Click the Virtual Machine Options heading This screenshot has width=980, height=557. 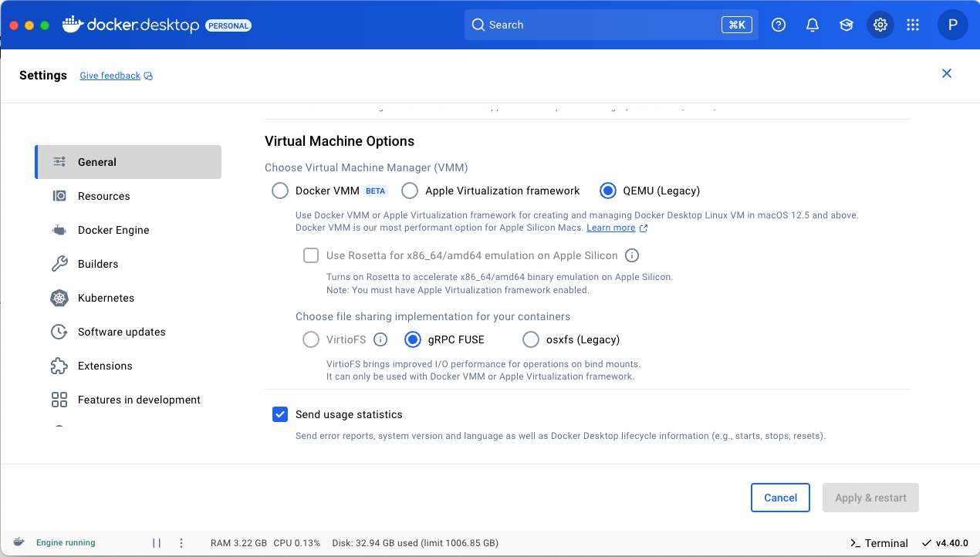coord(340,141)
